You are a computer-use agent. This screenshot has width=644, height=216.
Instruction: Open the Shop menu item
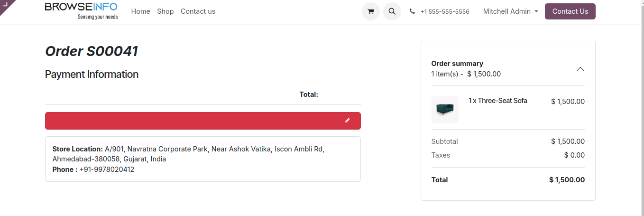click(x=166, y=11)
